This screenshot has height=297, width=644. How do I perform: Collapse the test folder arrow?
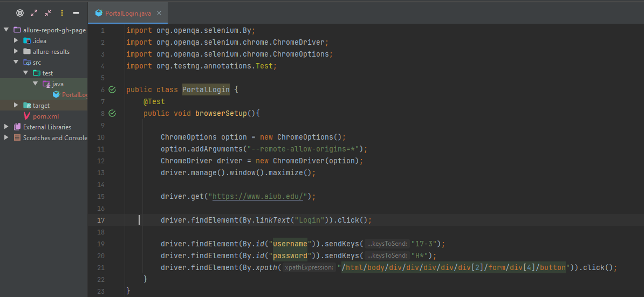tap(25, 73)
